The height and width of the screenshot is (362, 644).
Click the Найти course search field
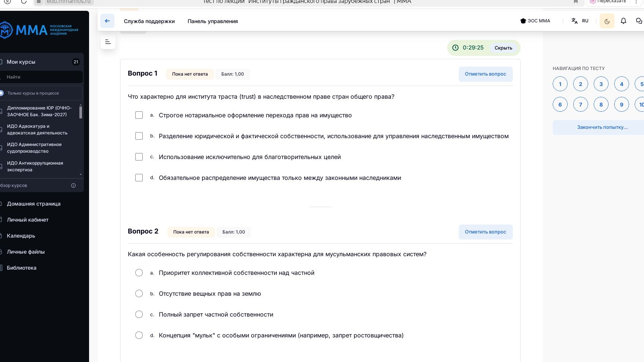click(41, 77)
